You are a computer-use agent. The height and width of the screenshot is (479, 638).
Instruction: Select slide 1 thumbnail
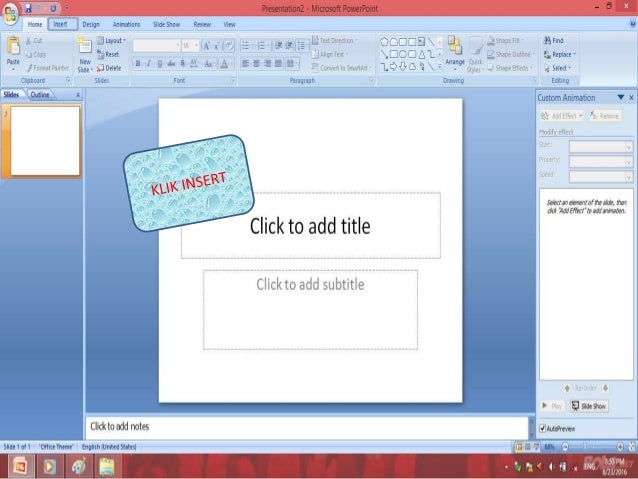click(x=45, y=141)
